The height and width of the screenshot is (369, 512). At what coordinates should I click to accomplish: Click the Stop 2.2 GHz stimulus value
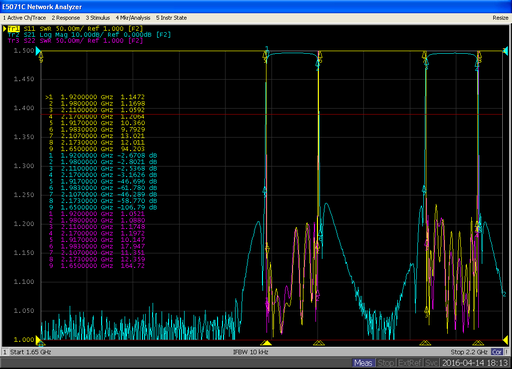[x=469, y=352]
